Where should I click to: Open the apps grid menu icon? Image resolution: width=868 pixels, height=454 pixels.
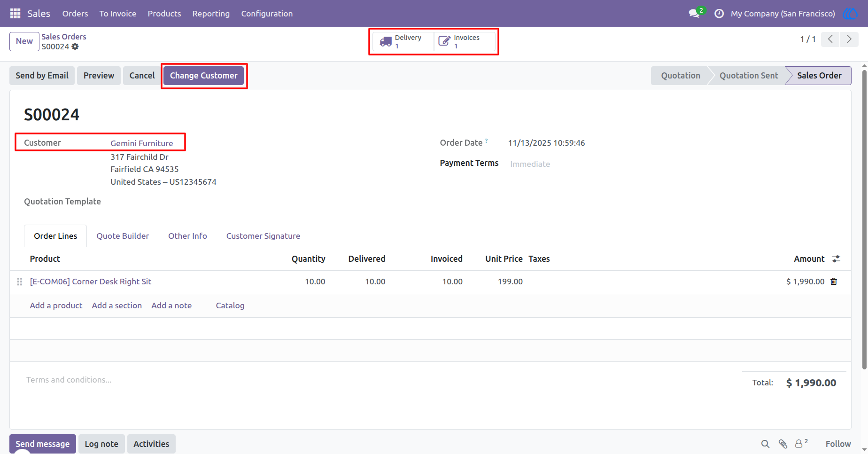[x=15, y=14]
